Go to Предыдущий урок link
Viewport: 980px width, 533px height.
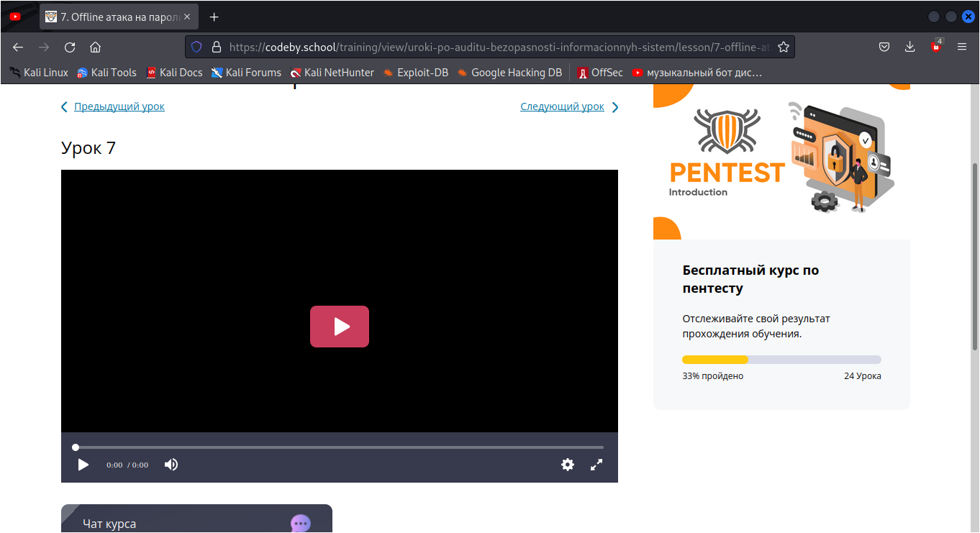[119, 106]
